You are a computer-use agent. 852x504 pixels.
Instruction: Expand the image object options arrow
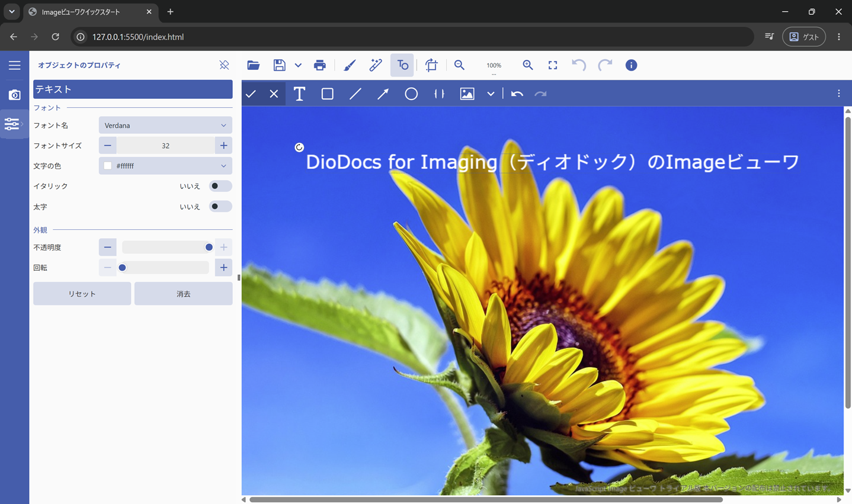491,94
